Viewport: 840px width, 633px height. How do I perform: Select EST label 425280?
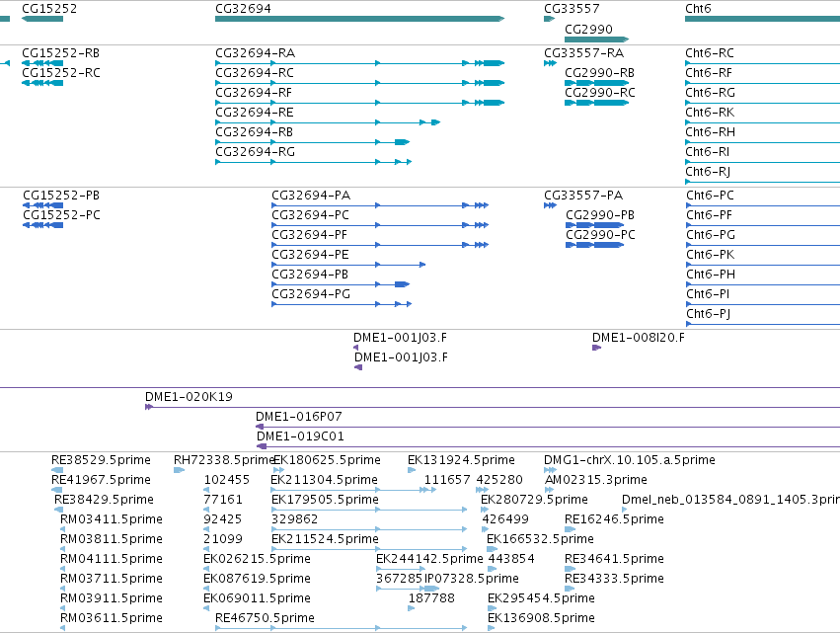pyautogui.click(x=499, y=480)
